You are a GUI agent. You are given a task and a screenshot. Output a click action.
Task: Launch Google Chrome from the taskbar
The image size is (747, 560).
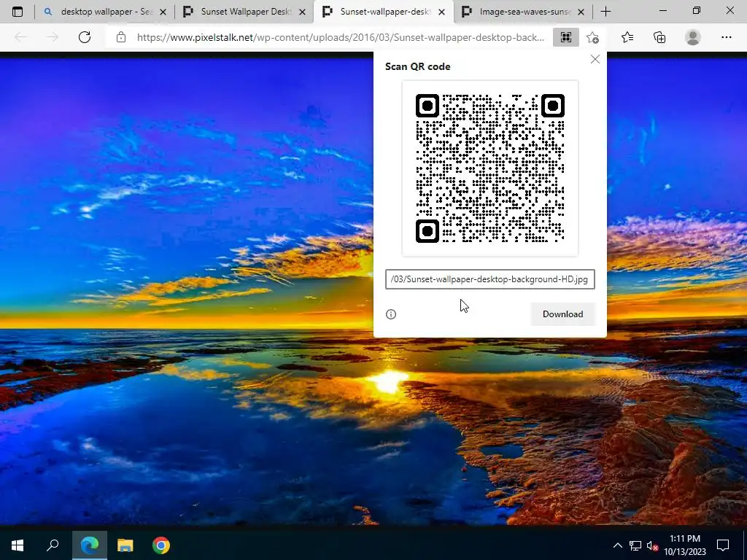pos(161,545)
